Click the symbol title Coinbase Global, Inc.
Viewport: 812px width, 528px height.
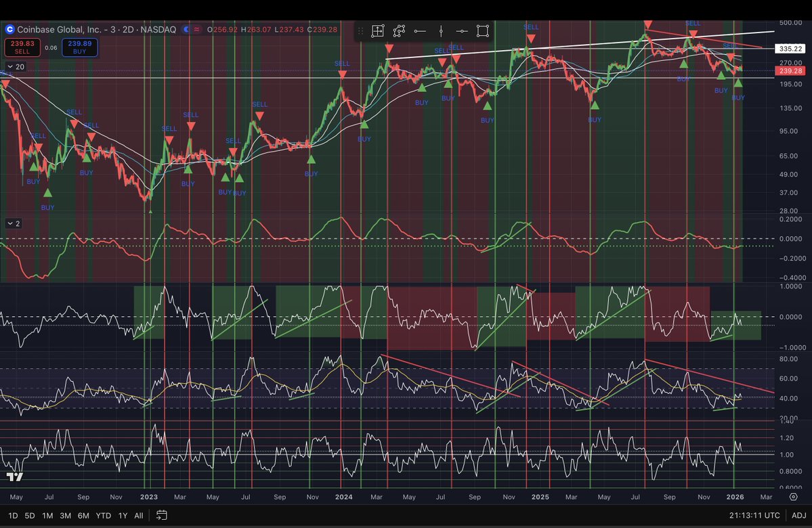(59, 30)
